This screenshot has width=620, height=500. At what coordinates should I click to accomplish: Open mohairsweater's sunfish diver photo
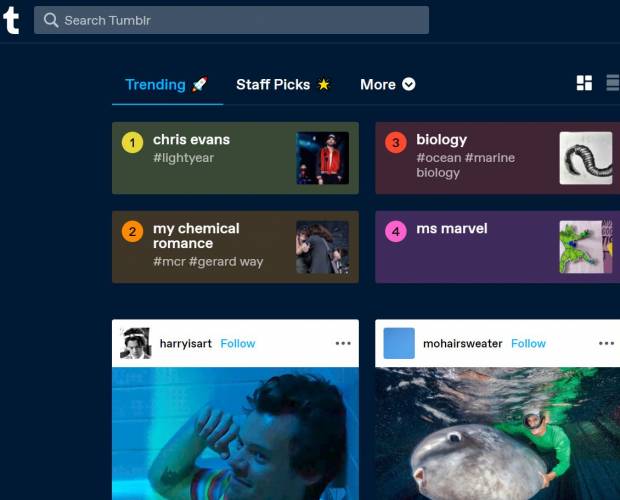(x=497, y=434)
